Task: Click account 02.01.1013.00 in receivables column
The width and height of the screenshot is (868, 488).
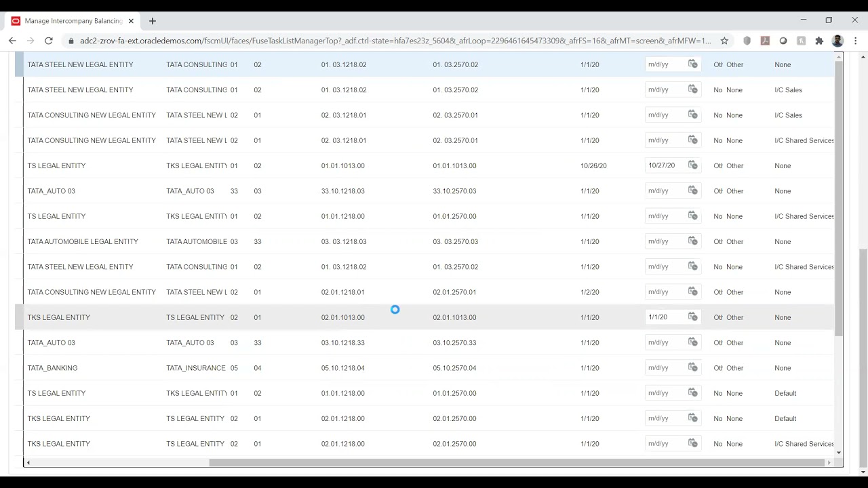Action: [343, 317]
